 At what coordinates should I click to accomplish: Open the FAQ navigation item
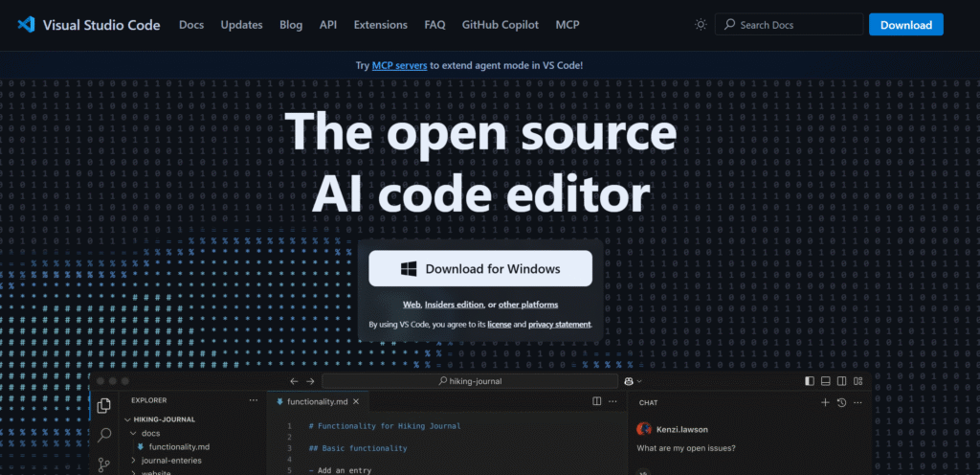coord(435,25)
